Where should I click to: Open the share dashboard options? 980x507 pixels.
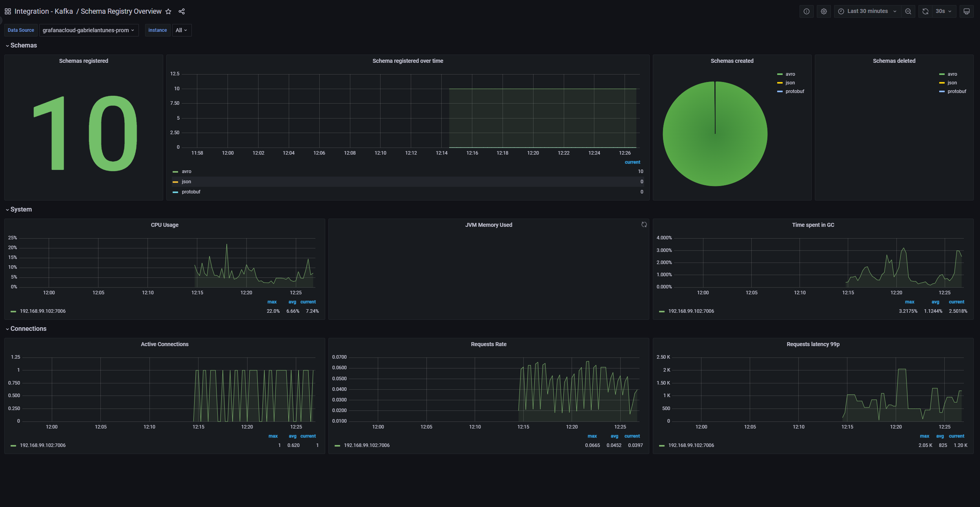(x=182, y=11)
